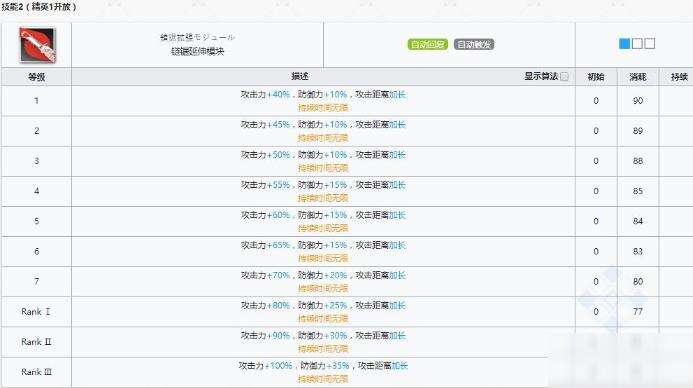Click the 消耗 column header
This screenshot has width=693, height=388.
click(638, 77)
